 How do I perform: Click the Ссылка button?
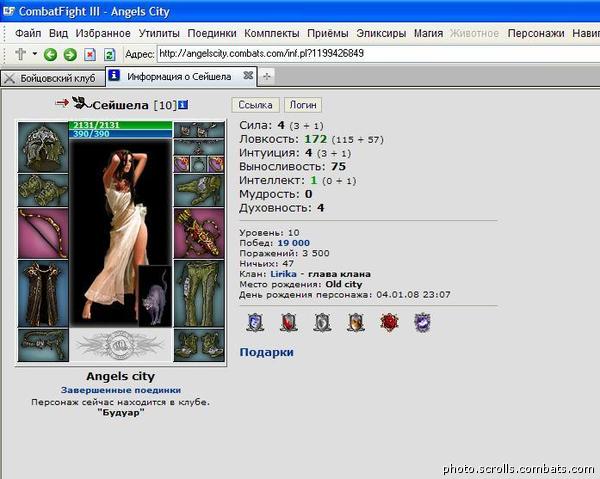(255, 105)
